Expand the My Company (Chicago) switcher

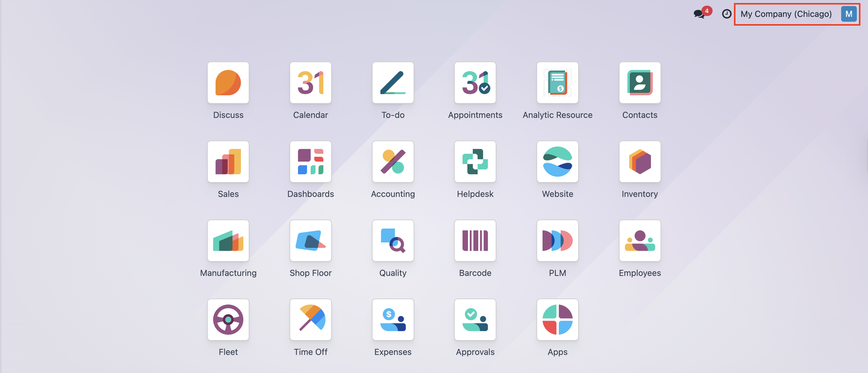(x=786, y=14)
